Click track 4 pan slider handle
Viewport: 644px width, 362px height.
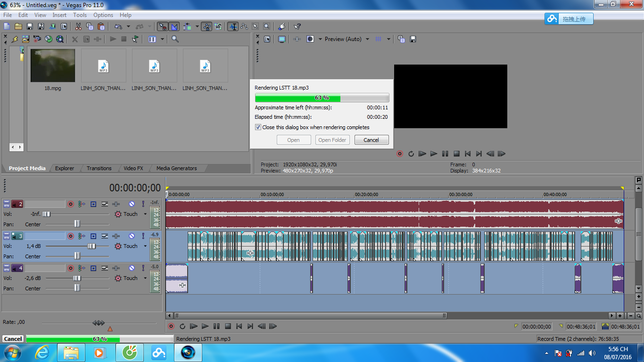click(77, 288)
